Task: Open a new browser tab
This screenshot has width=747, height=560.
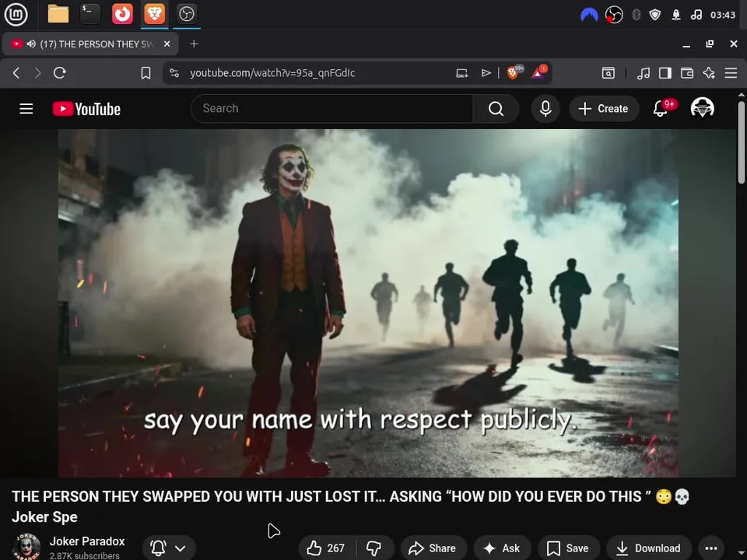Action: (x=194, y=44)
